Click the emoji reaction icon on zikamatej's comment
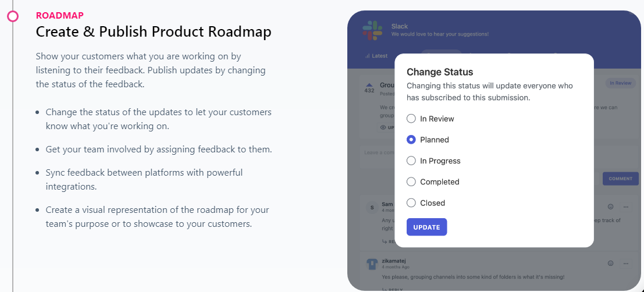 point(610,263)
